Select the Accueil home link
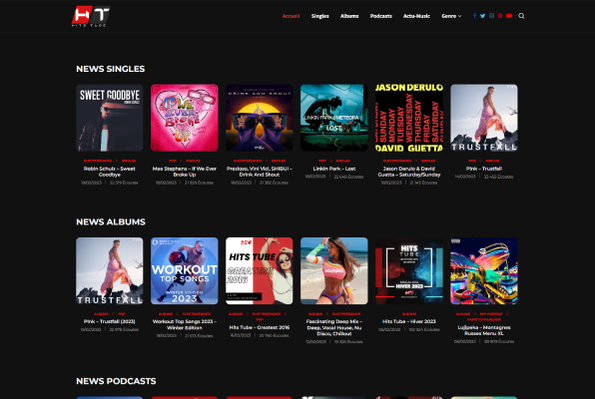This screenshot has width=595, height=399. [291, 16]
